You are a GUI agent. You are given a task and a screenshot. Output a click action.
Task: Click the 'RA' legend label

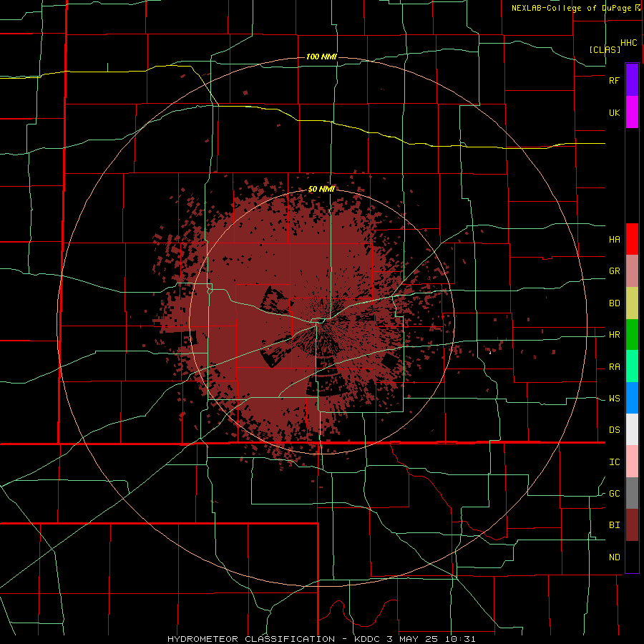click(x=614, y=367)
